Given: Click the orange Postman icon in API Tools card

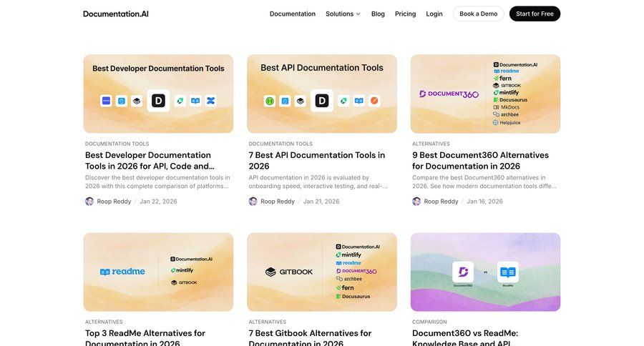Looking at the screenshot, I should tap(374, 101).
